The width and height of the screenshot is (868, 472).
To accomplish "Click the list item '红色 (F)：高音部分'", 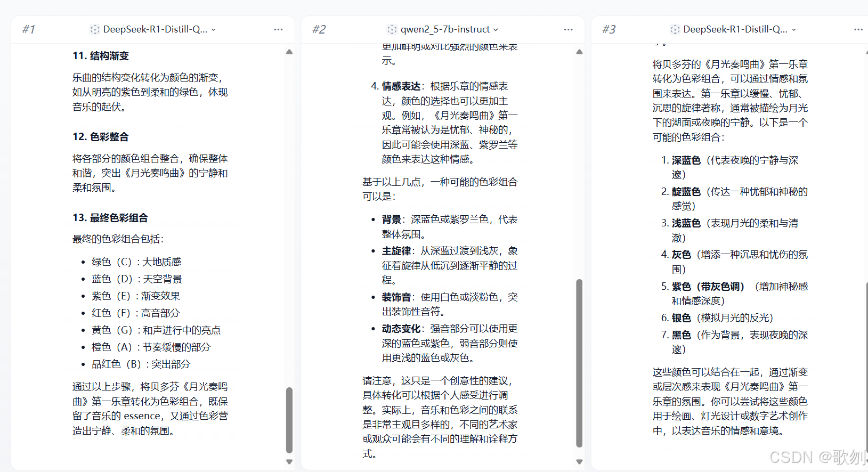I will pyautogui.click(x=136, y=313).
